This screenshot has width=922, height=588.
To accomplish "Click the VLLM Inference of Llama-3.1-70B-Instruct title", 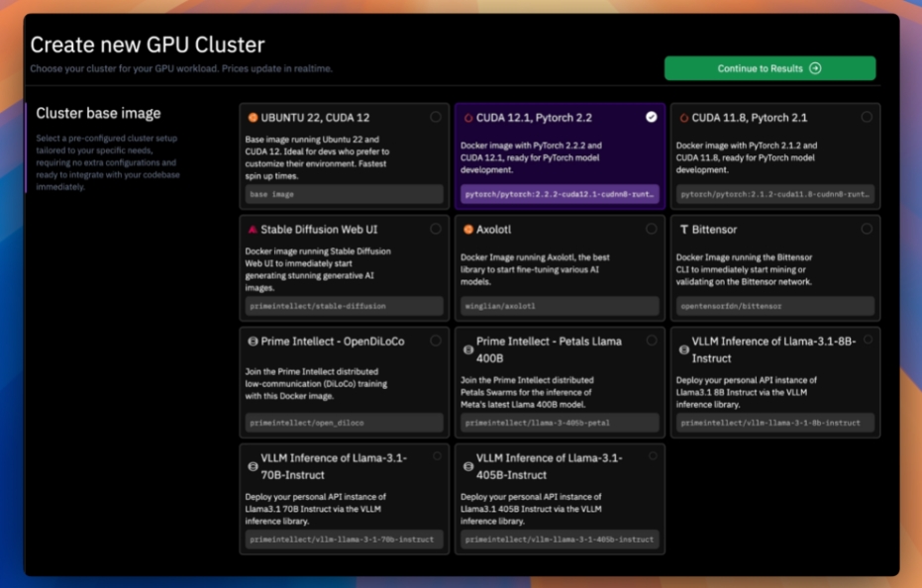I will [334, 465].
